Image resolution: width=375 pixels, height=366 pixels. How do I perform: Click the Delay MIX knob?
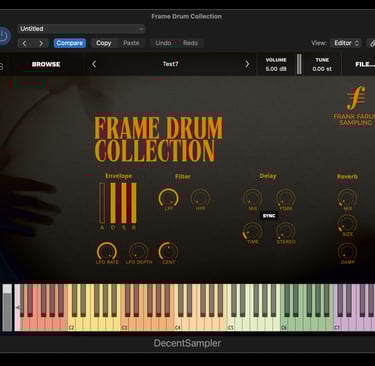pyautogui.click(x=252, y=198)
